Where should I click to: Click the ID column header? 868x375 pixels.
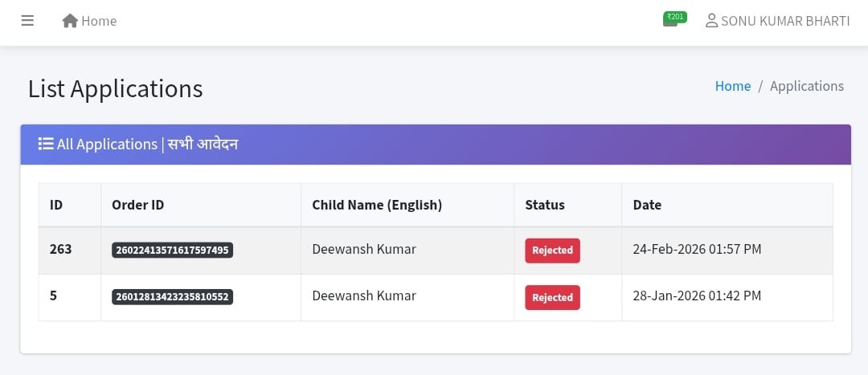pyautogui.click(x=56, y=205)
